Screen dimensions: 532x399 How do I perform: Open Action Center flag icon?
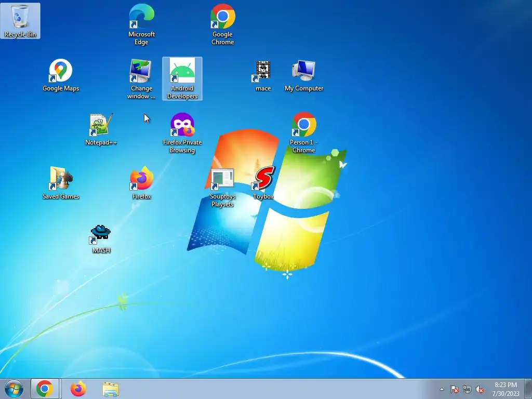[455, 389]
